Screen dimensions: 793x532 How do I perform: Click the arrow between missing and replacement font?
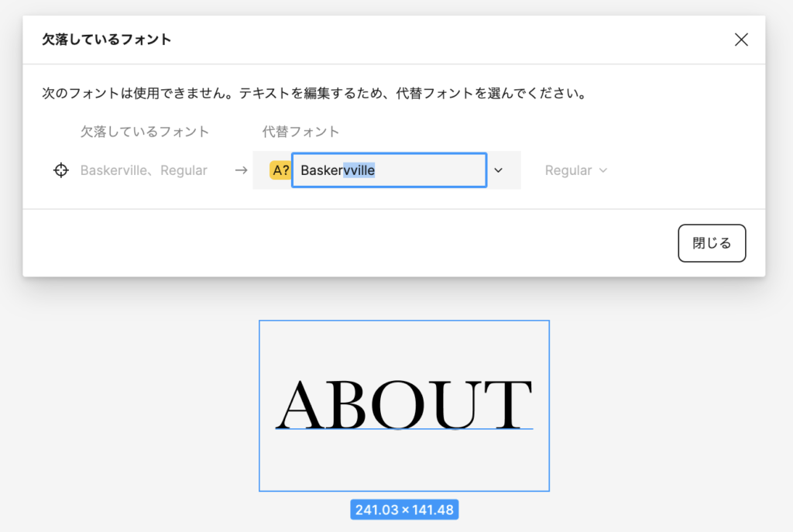(x=241, y=170)
